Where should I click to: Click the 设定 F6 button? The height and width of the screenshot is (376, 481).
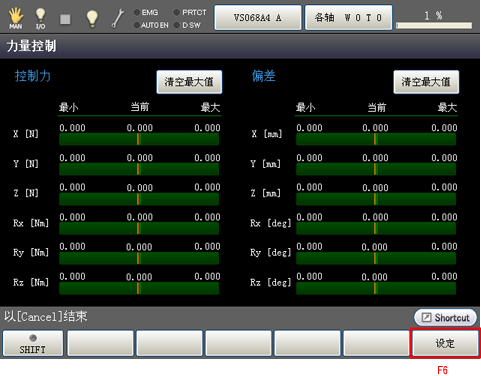tap(445, 343)
